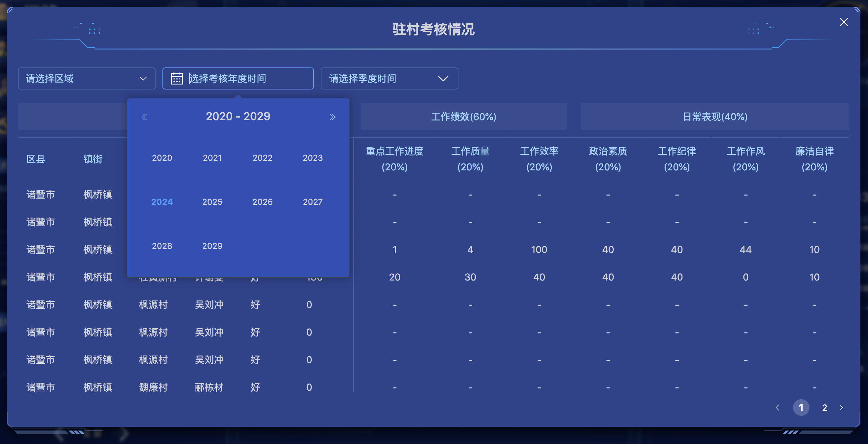Viewport: 868px width, 444px height.
Task: Click the calendar icon in year field
Action: pyautogui.click(x=177, y=78)
